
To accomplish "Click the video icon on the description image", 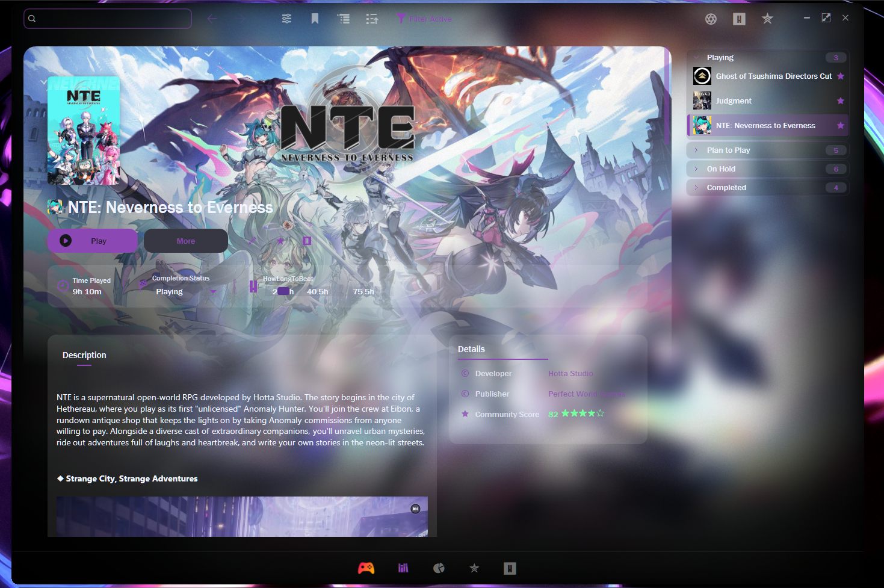I will point(415,509).
